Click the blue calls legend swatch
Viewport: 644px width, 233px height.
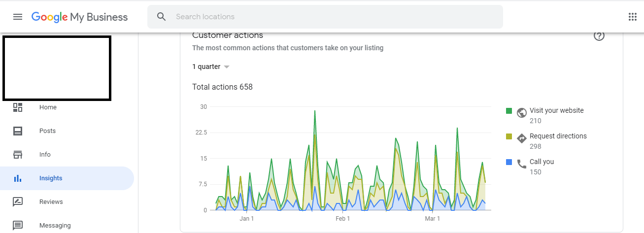pos(509,162)
